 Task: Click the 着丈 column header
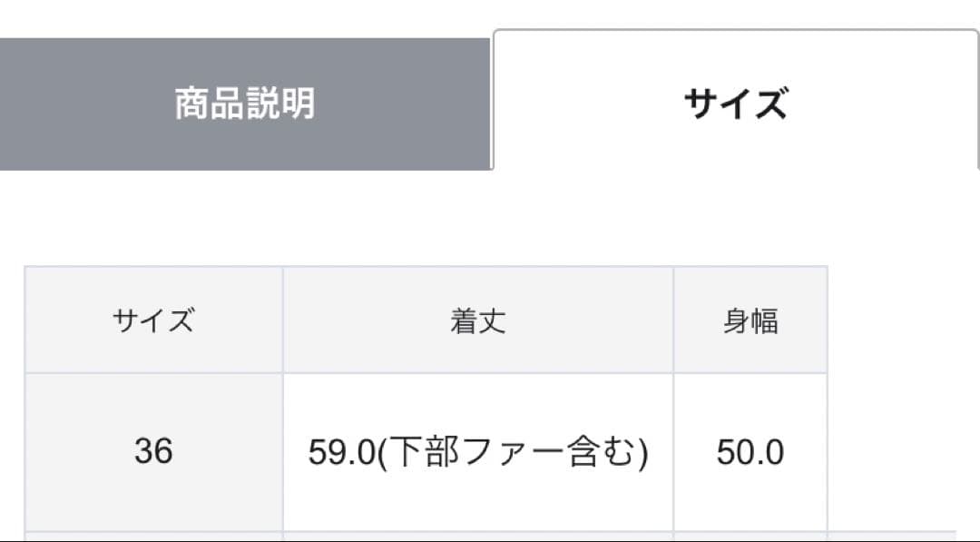click(477, 320)
